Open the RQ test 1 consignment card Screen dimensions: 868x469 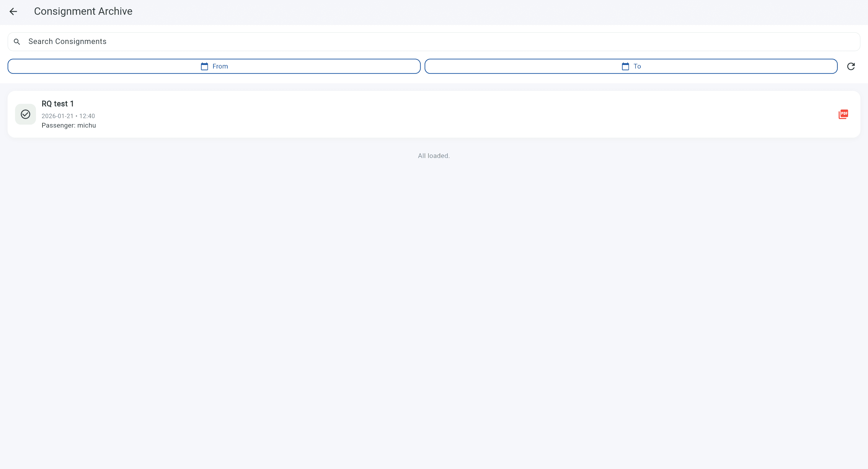tap(434, 114)
